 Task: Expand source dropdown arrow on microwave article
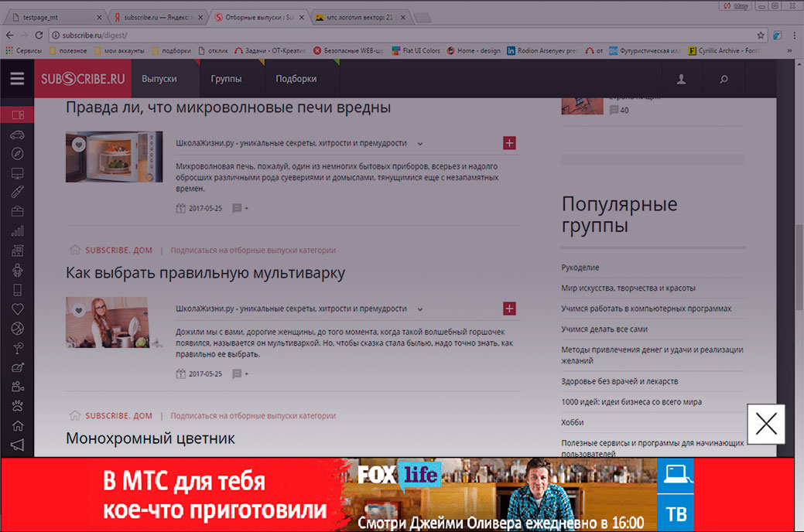(420, 144)
